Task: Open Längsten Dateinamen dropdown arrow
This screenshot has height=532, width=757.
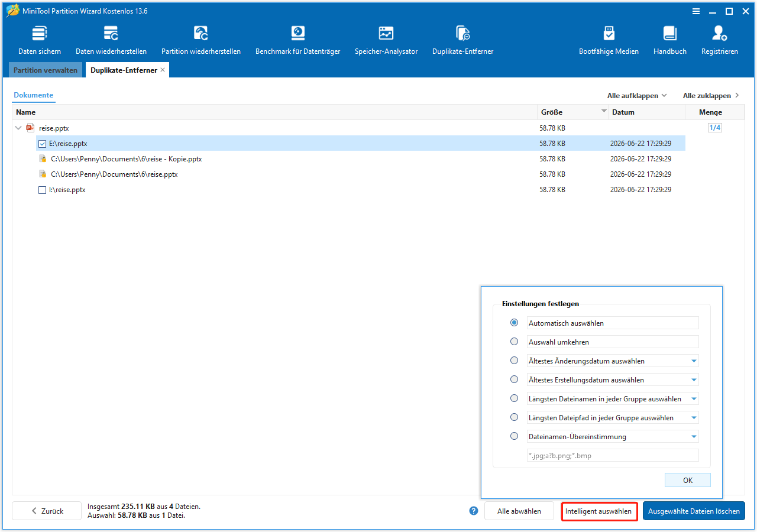Action: pyautogui.click(x=694, y=398)
